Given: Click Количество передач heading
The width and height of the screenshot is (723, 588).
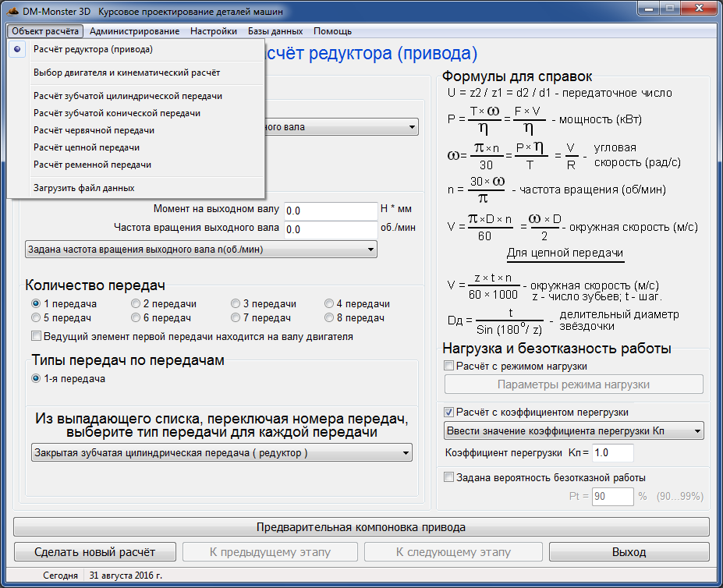Looking at the screenshot, I should pos(95,285).
